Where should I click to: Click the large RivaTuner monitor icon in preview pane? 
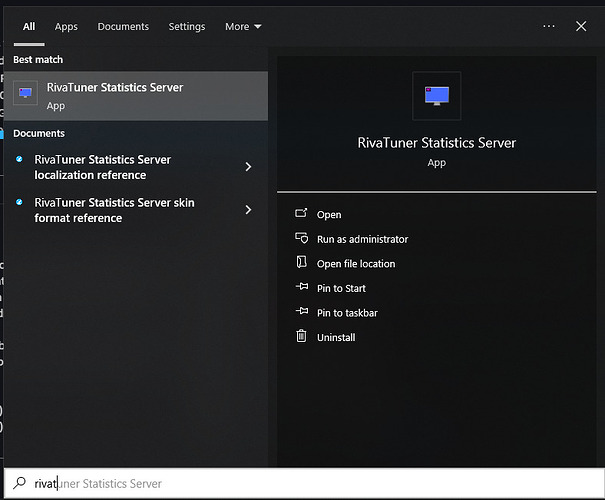437,96
